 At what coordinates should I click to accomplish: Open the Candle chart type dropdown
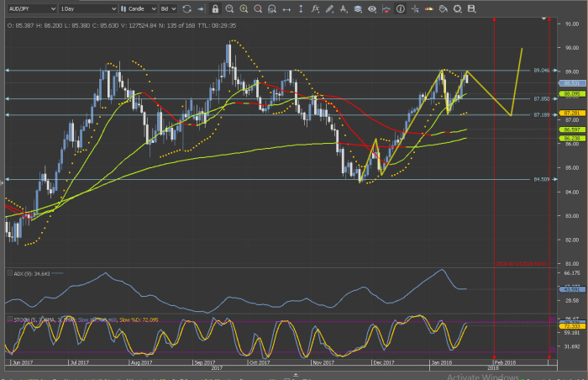(x=138, y=8)
